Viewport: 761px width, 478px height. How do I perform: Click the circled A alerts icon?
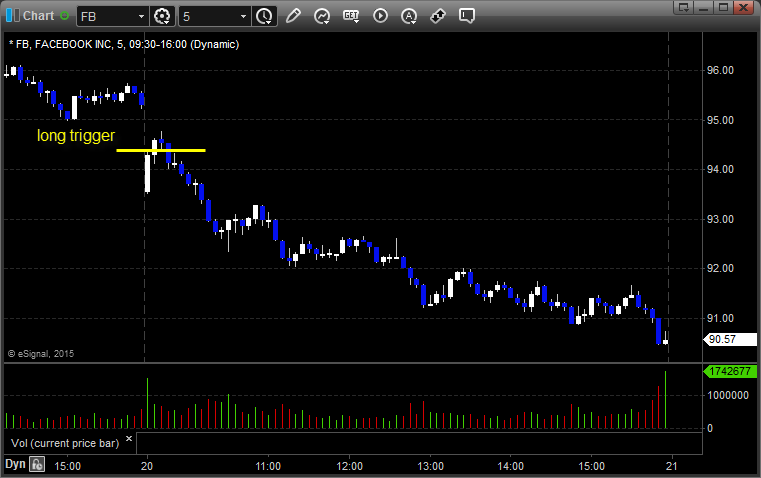(409, 16)
